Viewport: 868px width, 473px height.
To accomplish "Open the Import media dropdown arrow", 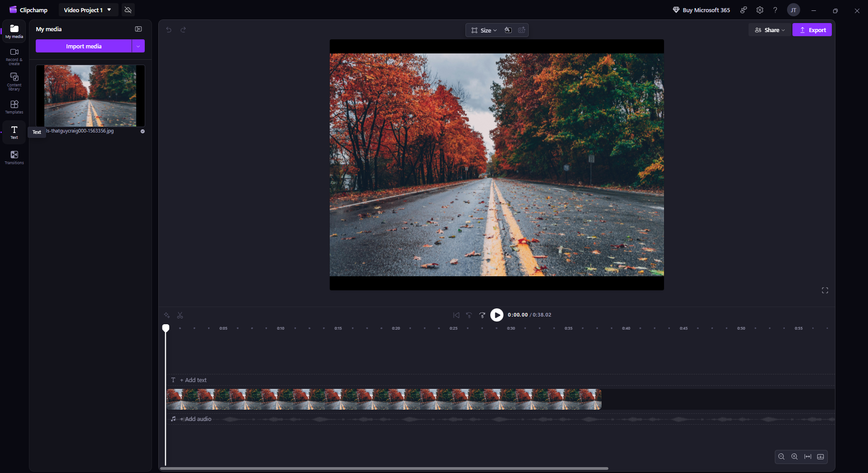I will click(138, 46).
